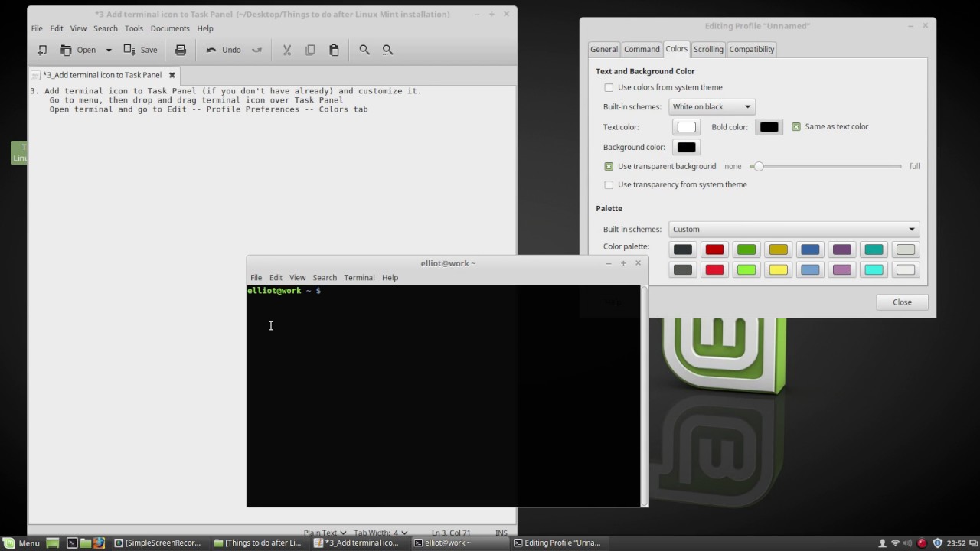Open the Terminal menu in terminal window

(x=359, y=277)
